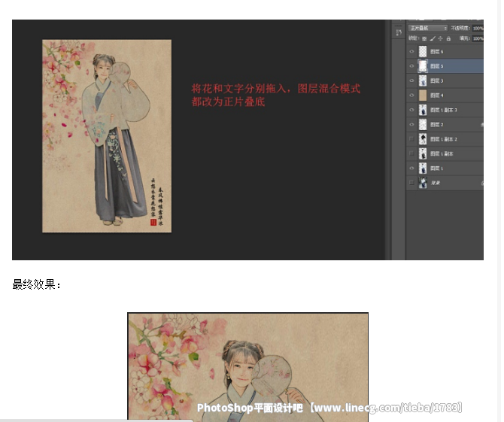Select the 图层 1 副本 thumbnail
504x422 pixels.
[x=423, y=153]
